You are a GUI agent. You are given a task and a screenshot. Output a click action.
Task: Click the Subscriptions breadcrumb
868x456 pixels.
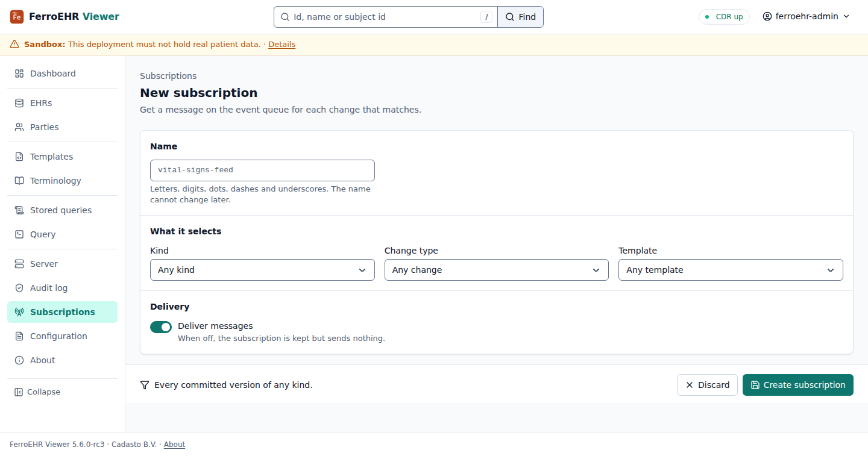click(168, 76)
